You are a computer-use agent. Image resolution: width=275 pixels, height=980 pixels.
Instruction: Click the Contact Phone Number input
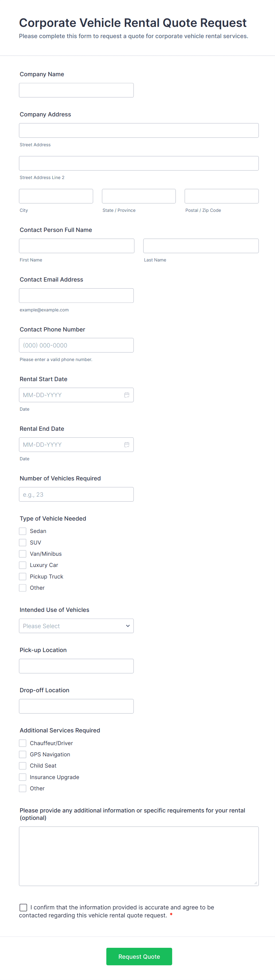point(76,345)
